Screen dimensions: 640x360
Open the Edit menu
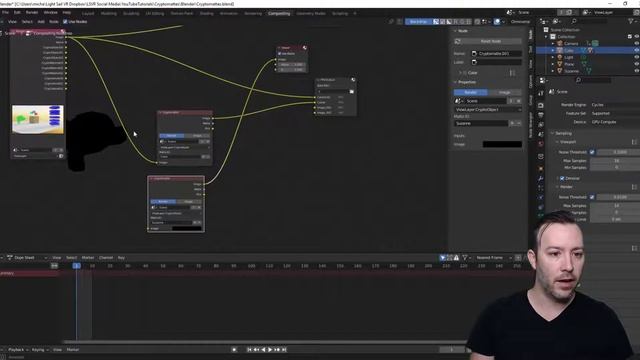pos(17,13)
